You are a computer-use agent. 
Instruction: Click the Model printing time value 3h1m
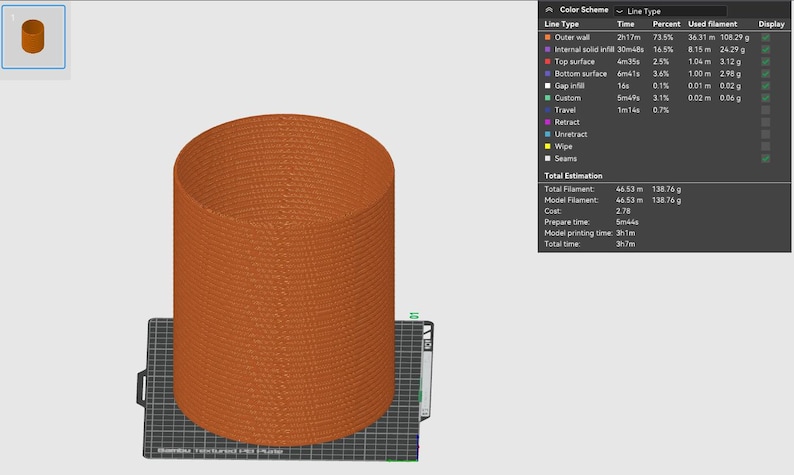tap(625, 233)
